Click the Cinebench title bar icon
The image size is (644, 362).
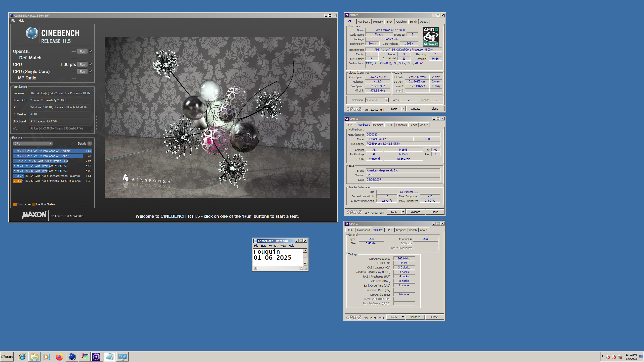12,15
